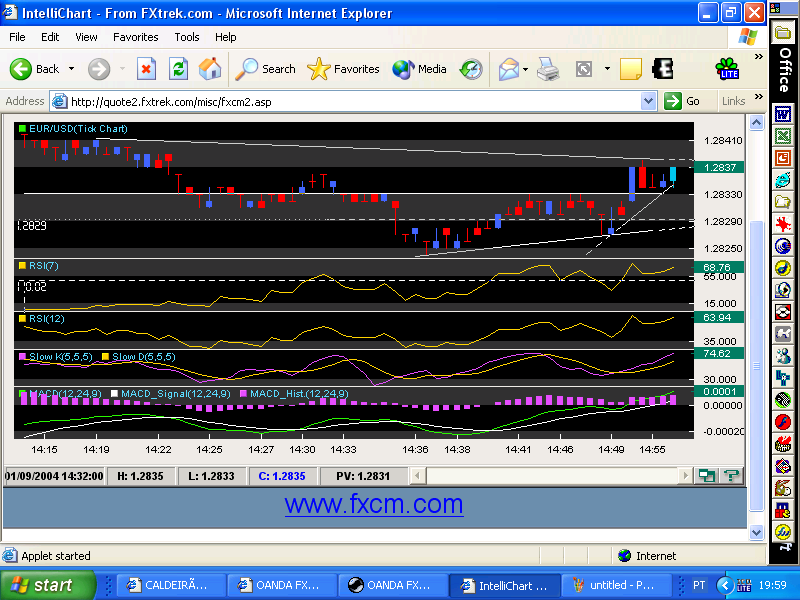The width and height of the screenshot is (800, 600).
Task: Launch Internet Explorer from the Office bar
Action: click(783, 180)
